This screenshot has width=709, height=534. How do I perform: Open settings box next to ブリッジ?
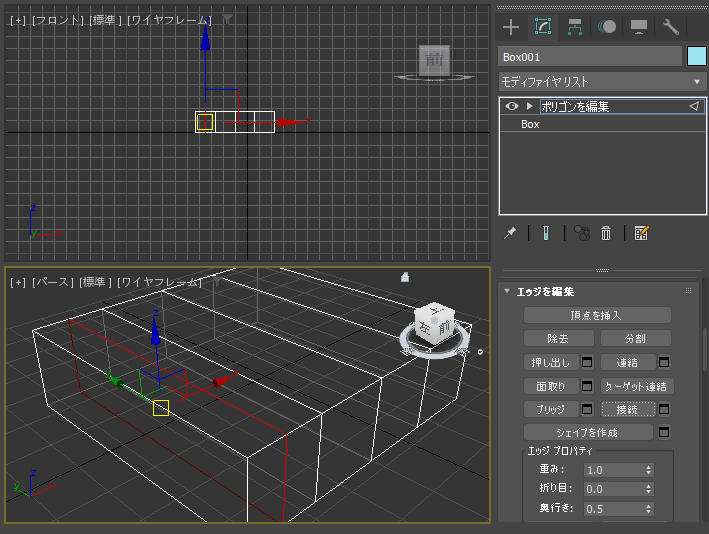click(587, 409)
